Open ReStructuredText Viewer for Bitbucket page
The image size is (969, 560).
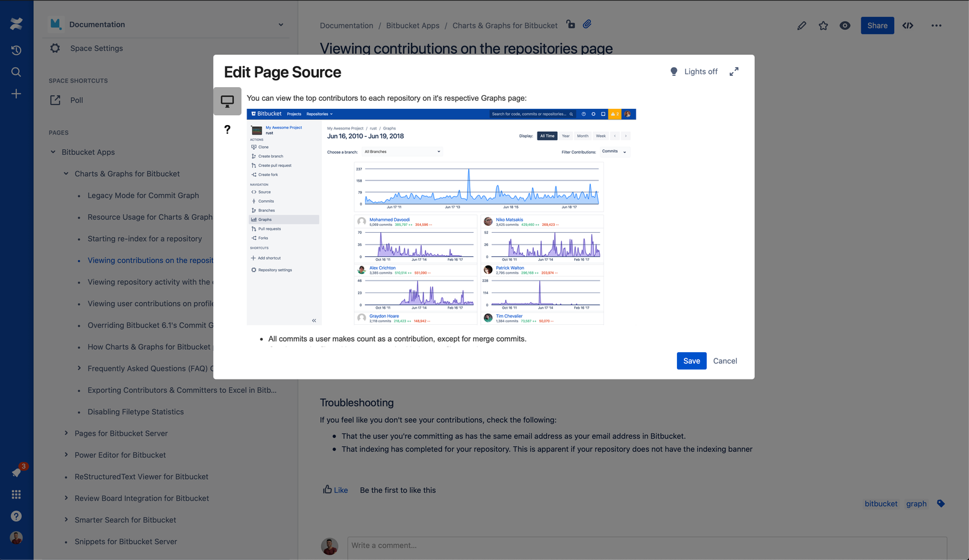point(141,477)
